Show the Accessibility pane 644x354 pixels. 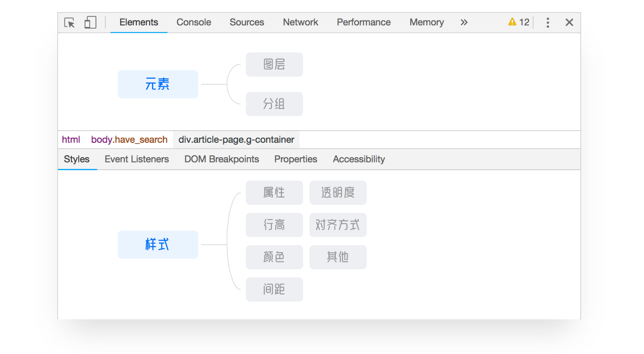(x=359, y=159)
